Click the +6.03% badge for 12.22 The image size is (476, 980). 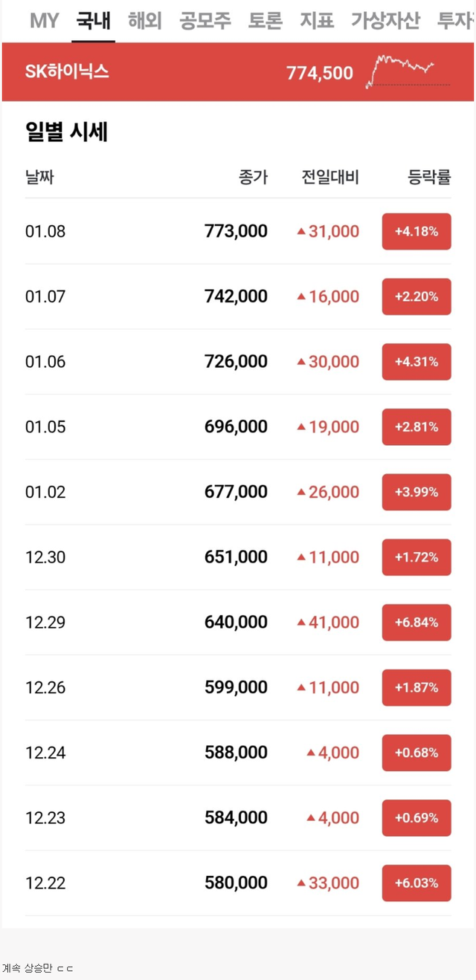[416, 883]
